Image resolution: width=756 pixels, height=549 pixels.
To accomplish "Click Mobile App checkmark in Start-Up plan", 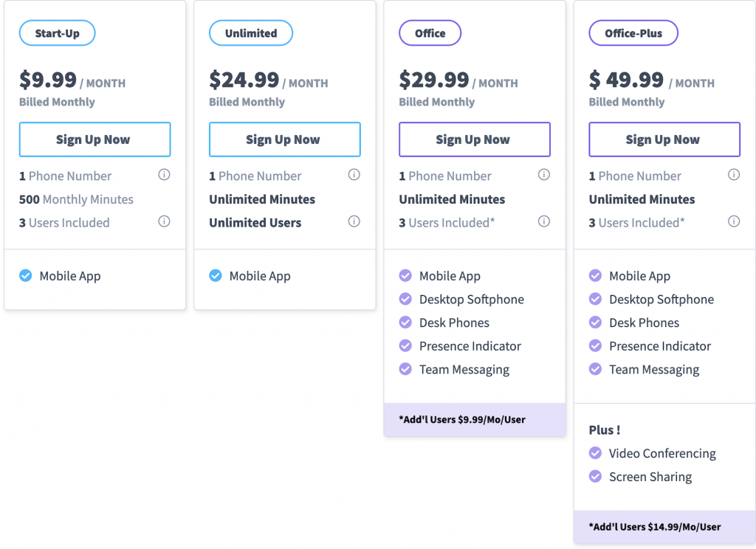I will click(26, 276).
